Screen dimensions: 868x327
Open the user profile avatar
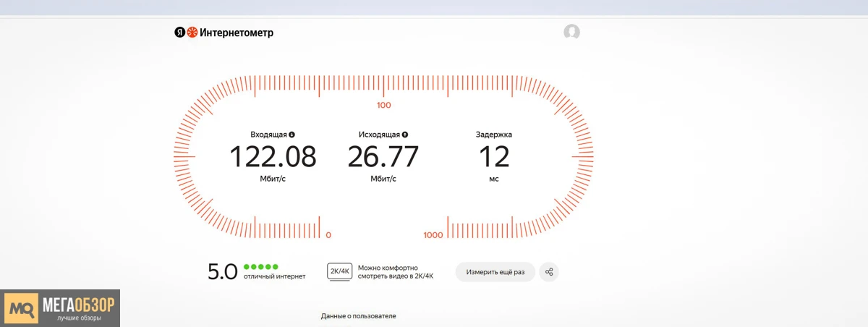tap(572, 32)
